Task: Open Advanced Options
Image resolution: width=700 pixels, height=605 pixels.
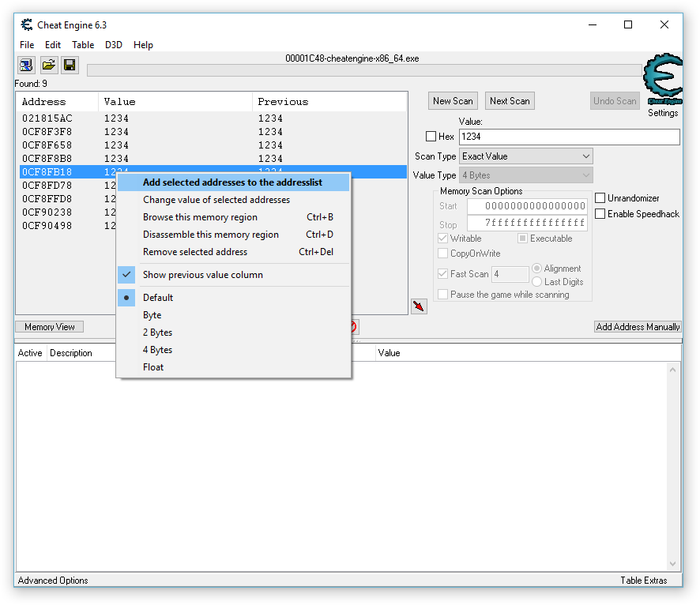Action: click(53, 580)
